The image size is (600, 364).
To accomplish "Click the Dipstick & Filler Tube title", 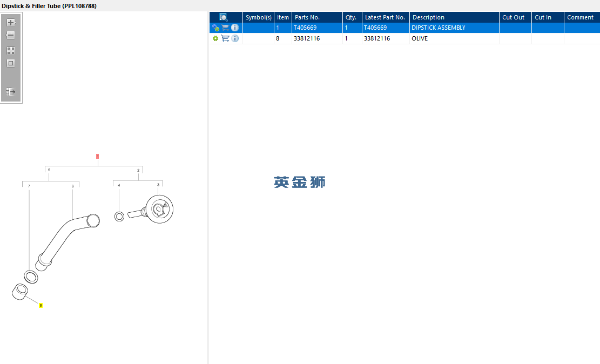I will [49, 6].
